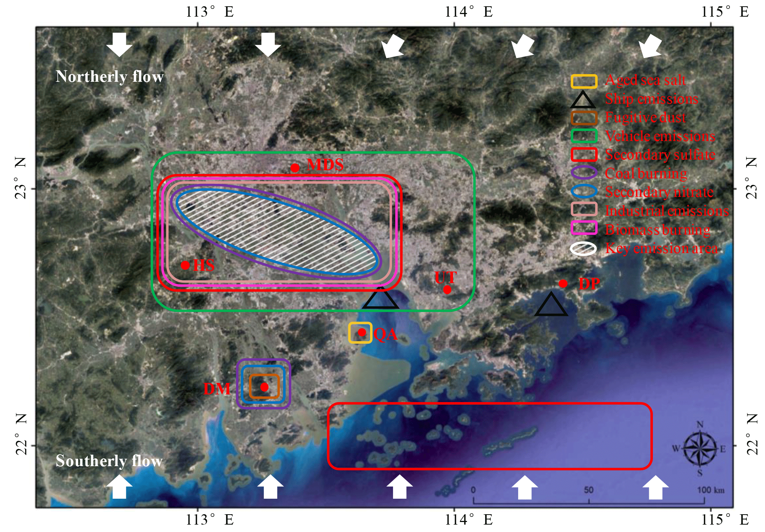
Task: Click the hatched key emission area on map
Action: pyautogui.click(x=278, y=232)
